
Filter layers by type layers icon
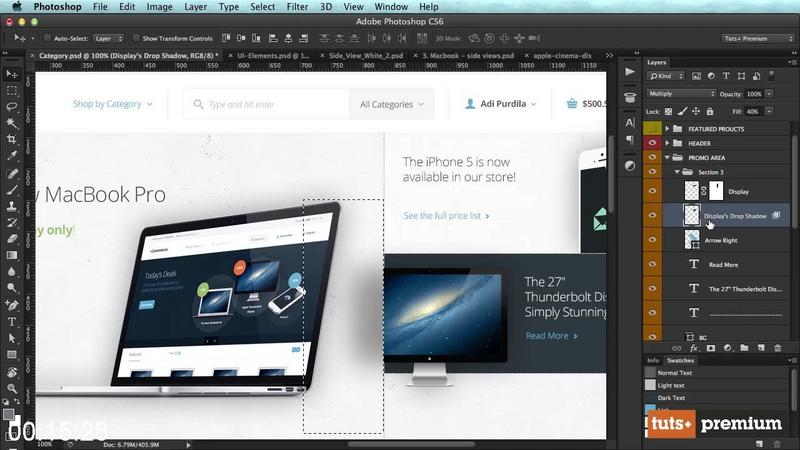coord(726,76)
